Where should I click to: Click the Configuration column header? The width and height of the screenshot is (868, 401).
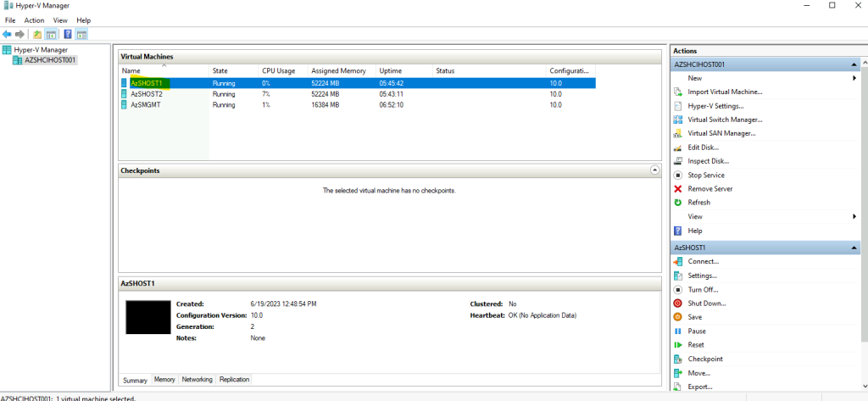coord(571,71)
